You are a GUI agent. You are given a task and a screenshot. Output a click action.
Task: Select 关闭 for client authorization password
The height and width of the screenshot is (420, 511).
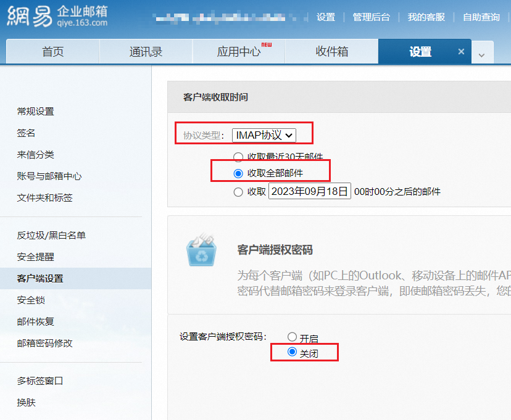click(293, 352)
